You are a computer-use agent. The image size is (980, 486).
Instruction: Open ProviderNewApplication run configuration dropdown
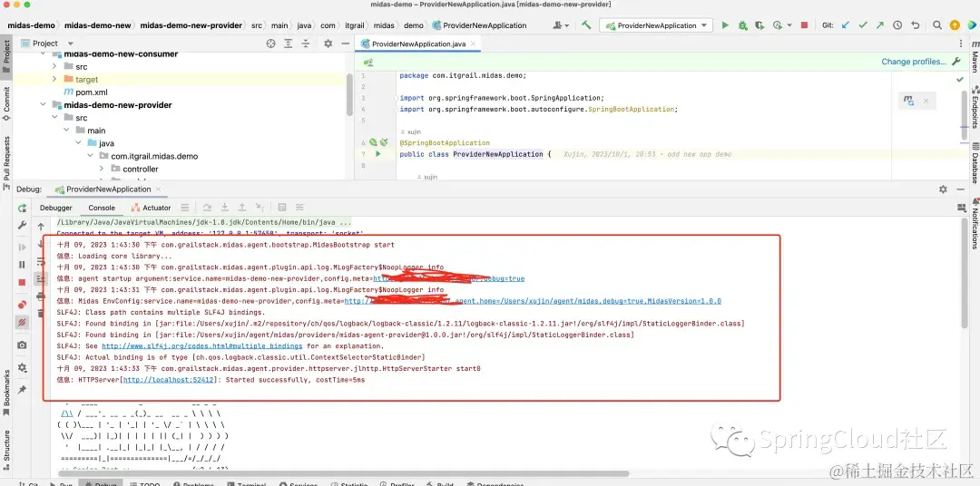pos(656,25)
